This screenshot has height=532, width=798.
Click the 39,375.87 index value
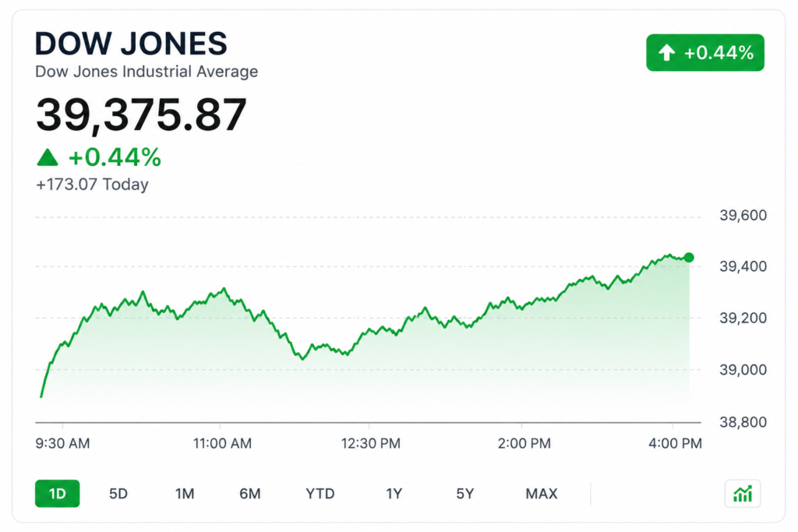[142, 115]
